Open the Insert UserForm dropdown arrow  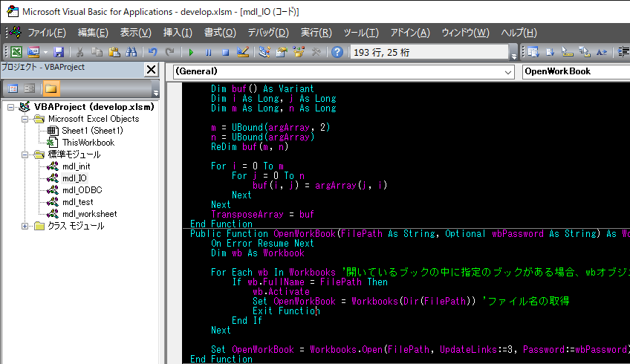[x=45, y=52]
